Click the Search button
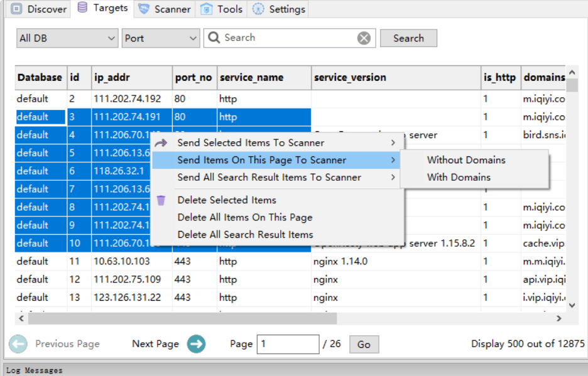 click(408, 38)
